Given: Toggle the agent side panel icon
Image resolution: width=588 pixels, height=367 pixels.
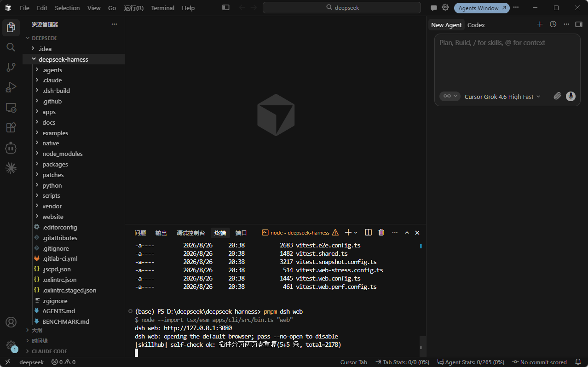Looking at the screenshot, I should pos(579,24).
